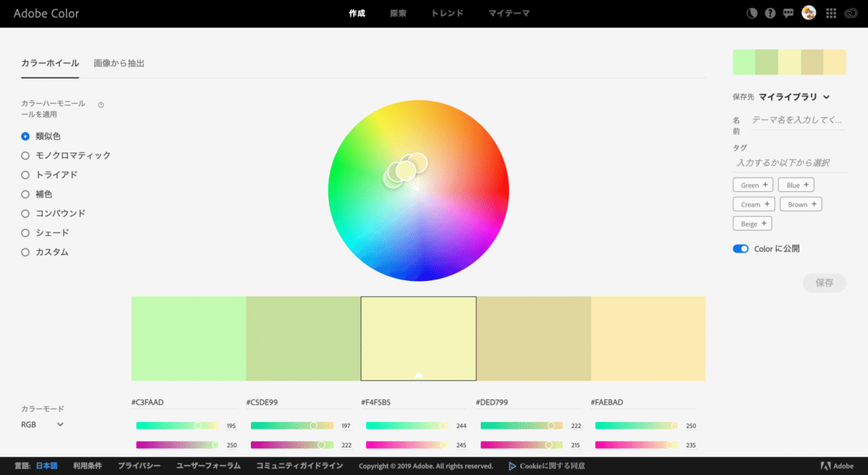Image resolution: width=868 pixels, height=475 pixels.
Task: Open the 作成 tab
Action: tap(357, 13)
